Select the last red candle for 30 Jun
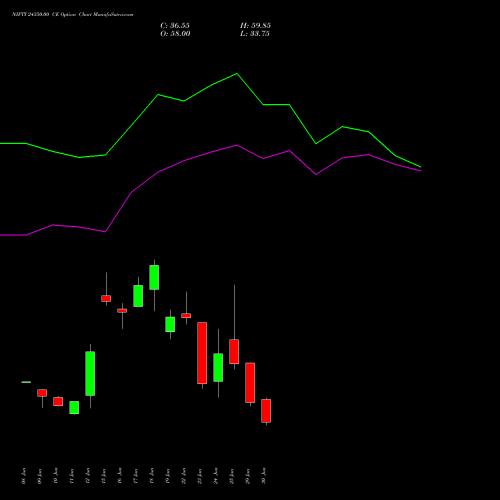This screenshot has height=500, width=500. pyautogui.click(x=266, y=411)
